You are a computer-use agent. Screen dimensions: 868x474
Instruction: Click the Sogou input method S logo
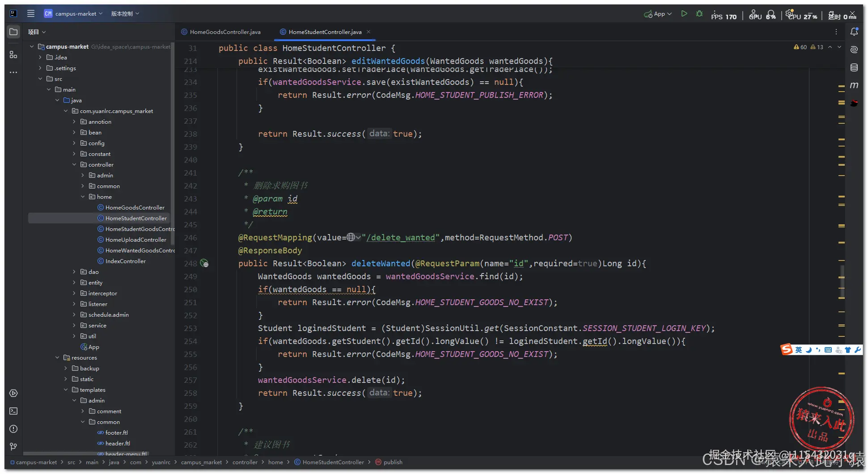pyautogui.click(x=787, y=349)
